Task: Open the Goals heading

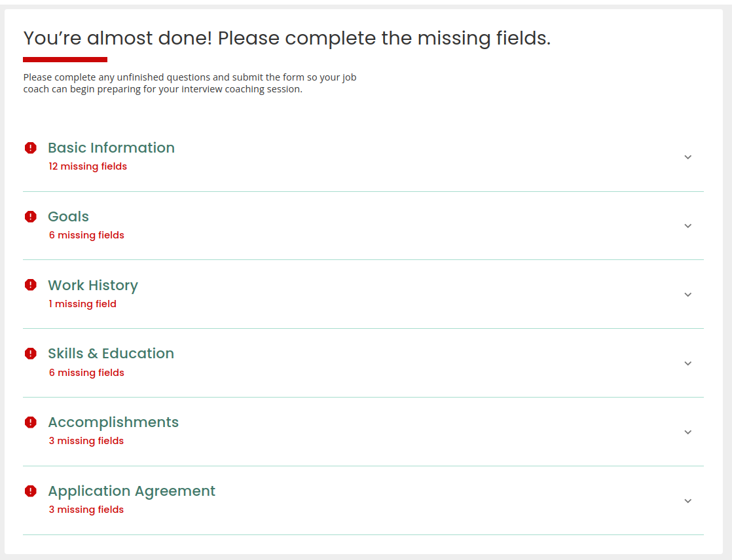Action: tap(68, 216)
